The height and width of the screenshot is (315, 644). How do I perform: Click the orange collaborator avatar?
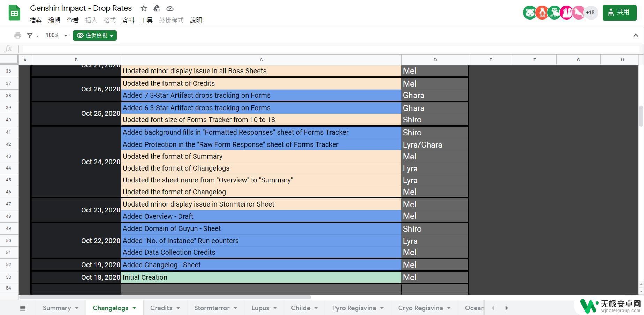pyautogui.click(x=542, y=13)
